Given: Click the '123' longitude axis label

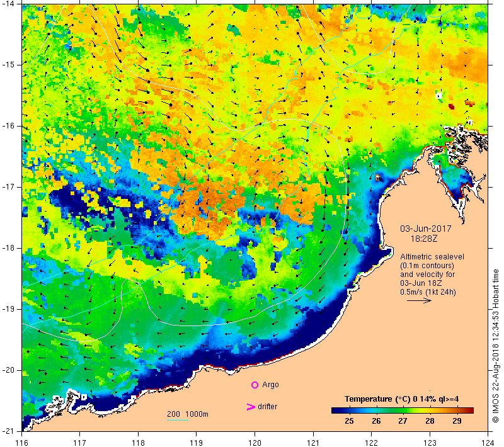Looking at the screenshot, I should click(x=430, y=443).
